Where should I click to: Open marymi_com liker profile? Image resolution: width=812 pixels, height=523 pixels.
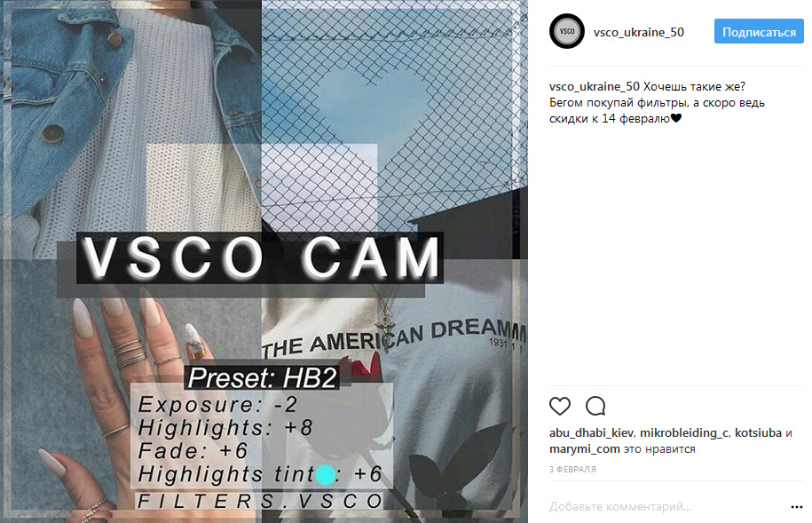tap(585, 449)
